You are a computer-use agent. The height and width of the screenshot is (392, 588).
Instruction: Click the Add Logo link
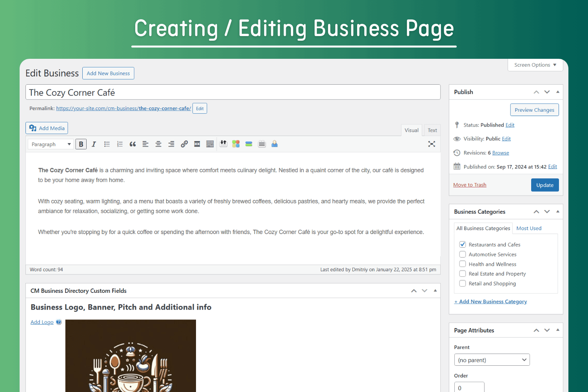(x=42, y=322)
